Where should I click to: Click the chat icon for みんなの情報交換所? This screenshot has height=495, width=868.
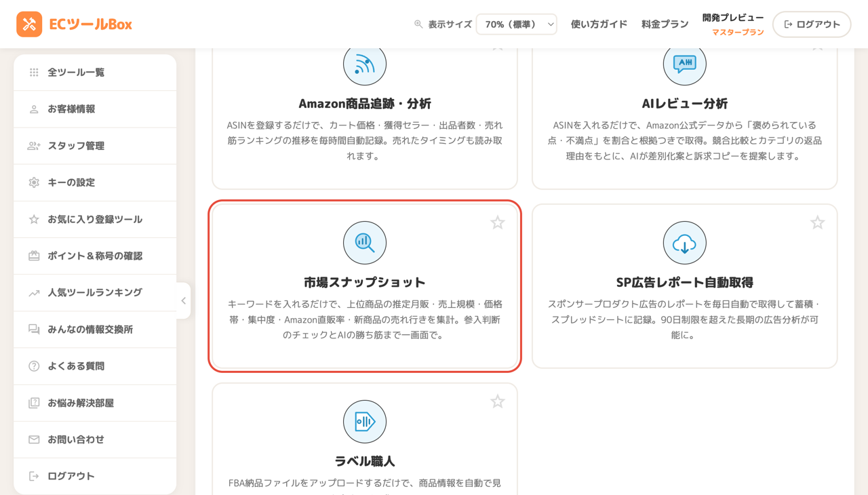click(34, 330)
